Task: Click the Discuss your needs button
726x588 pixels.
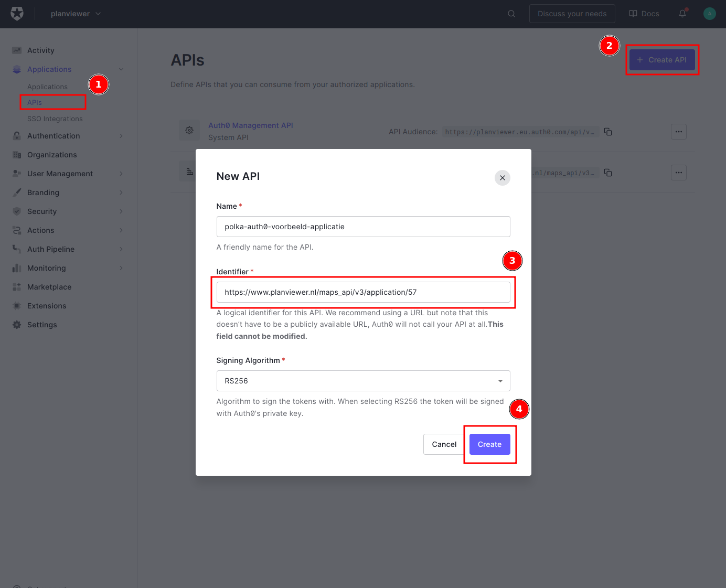Action: pos(572,14)
